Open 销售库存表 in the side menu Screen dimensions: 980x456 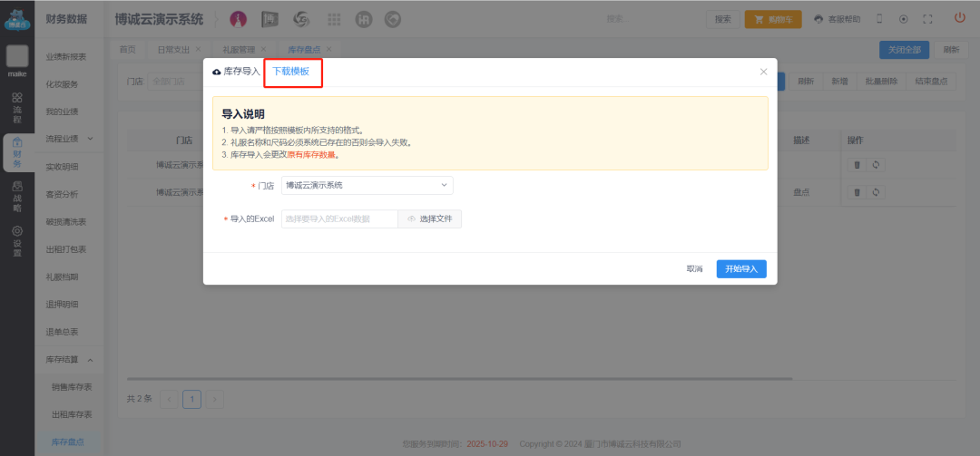click(72, 387)
